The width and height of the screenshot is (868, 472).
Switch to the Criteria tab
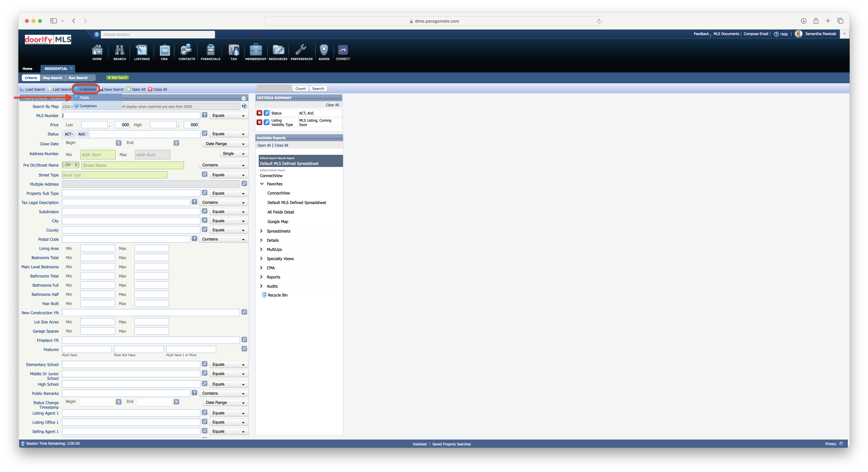coord(31,78)
